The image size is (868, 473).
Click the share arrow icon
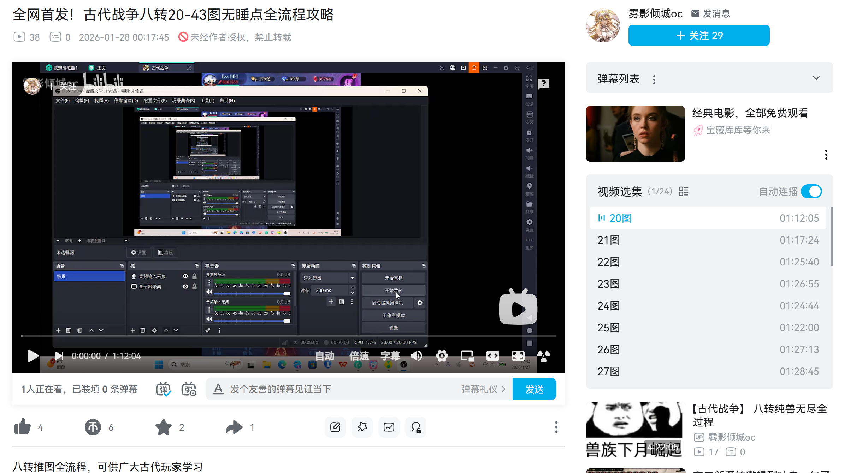tap(234, 427)
